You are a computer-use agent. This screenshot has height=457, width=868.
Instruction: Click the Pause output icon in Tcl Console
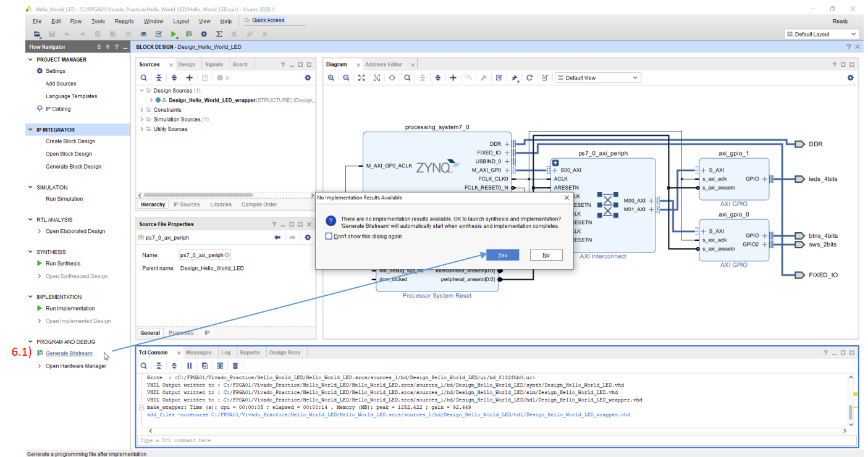[x=189, y=366]
